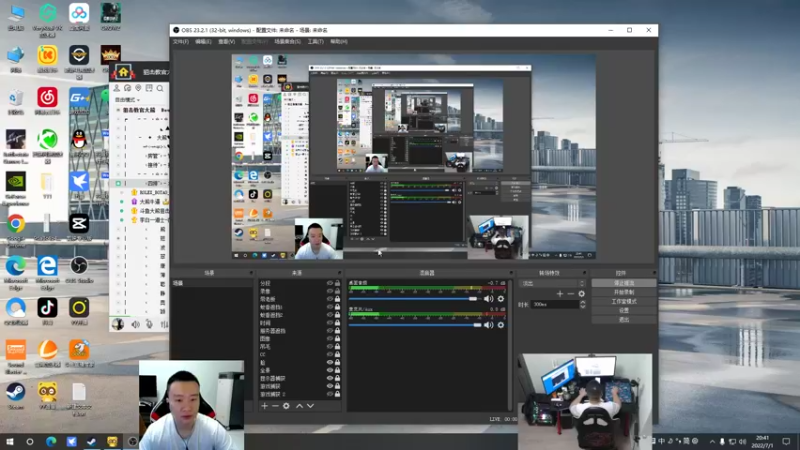The image size is (800, 450).
Task: Click the 退出 button in controls
Action: click(624, 319)
